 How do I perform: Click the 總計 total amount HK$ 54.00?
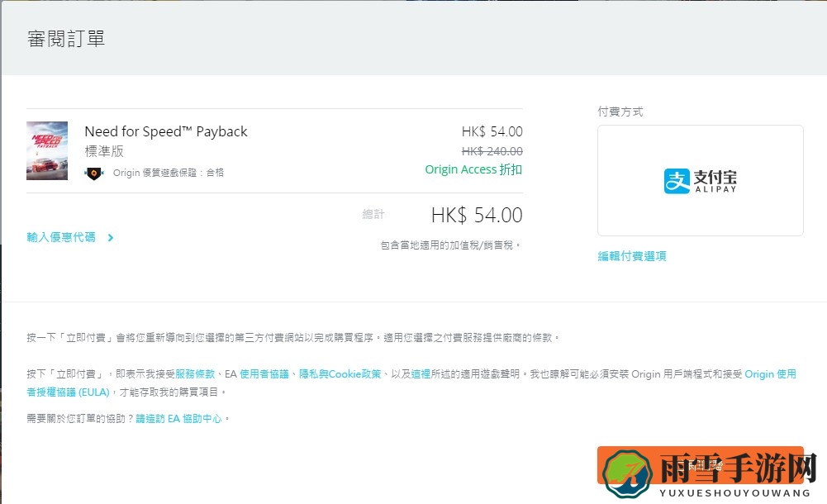pyautogui.click(x=477, y=215)
